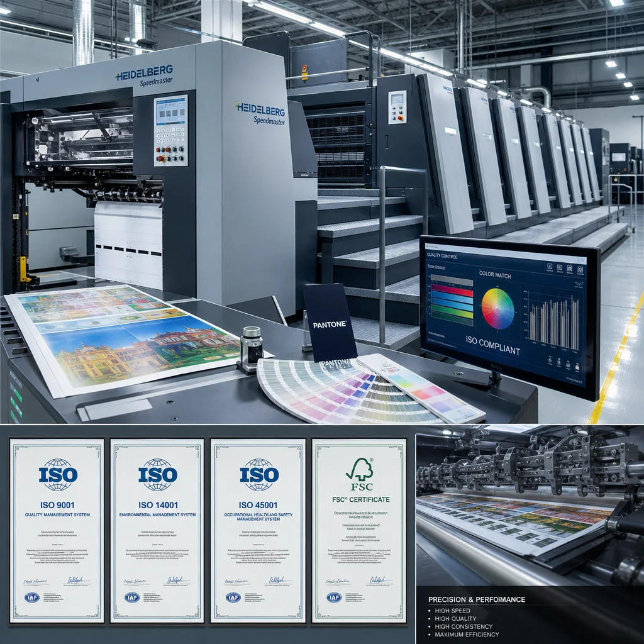The image size is (644, 644).
Task: Click the rightmost bottom-row icon on the Quality Control monitor
Action: click(577, 367)
